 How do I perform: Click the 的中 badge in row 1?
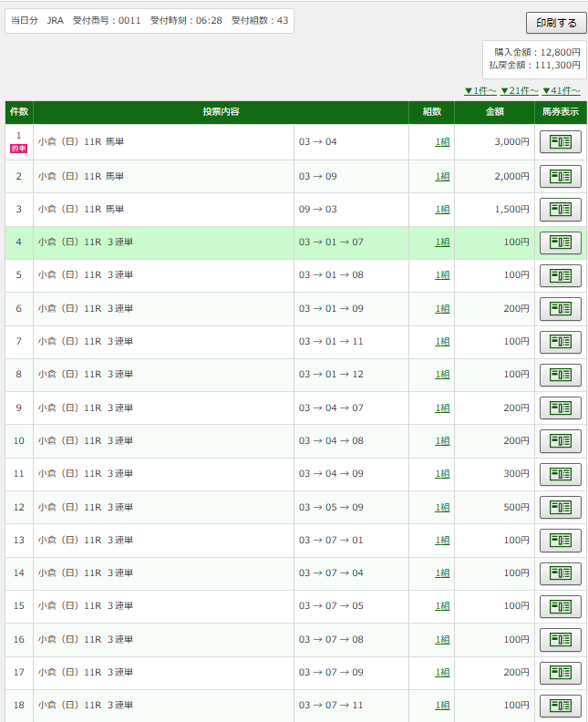click(19, 149)
